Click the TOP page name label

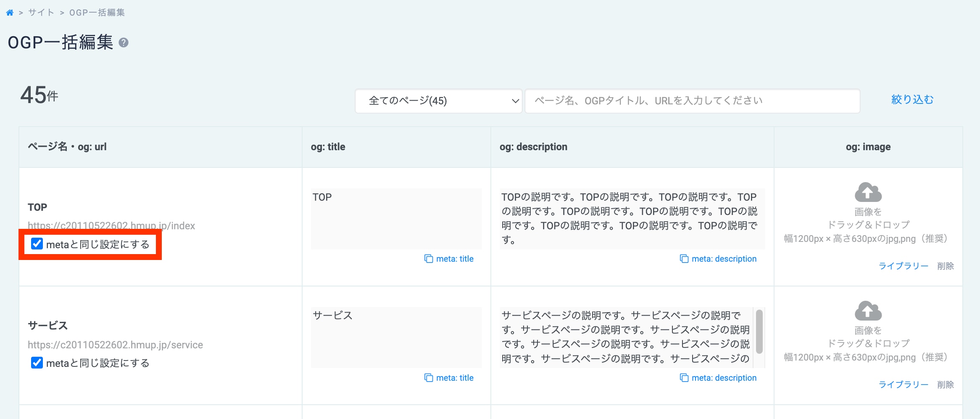(37, 207)
